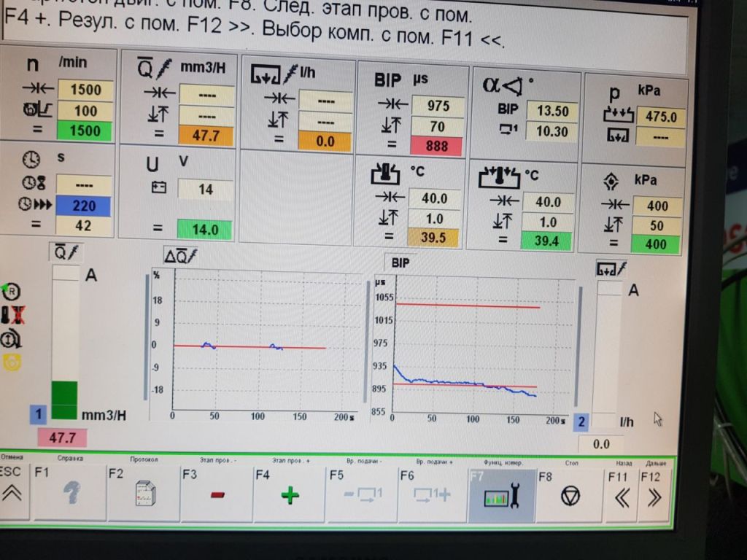Screen dimensions: 747x560
Task: Click the hourglass clock icon in time panel
Action: (34, 182)
